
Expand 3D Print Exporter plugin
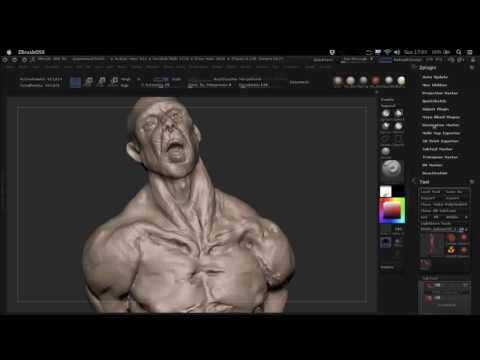click(x=440, y=141)
